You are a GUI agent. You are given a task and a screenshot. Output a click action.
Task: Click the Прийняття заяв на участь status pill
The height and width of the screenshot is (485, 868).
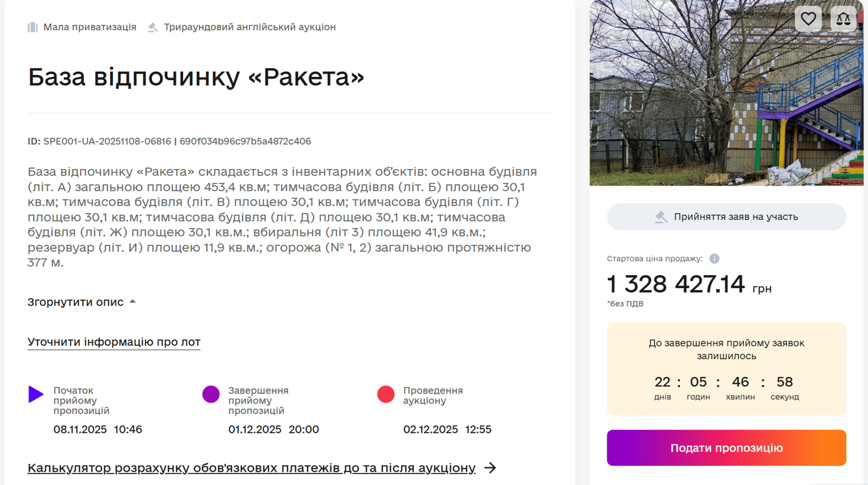point(726,216)
